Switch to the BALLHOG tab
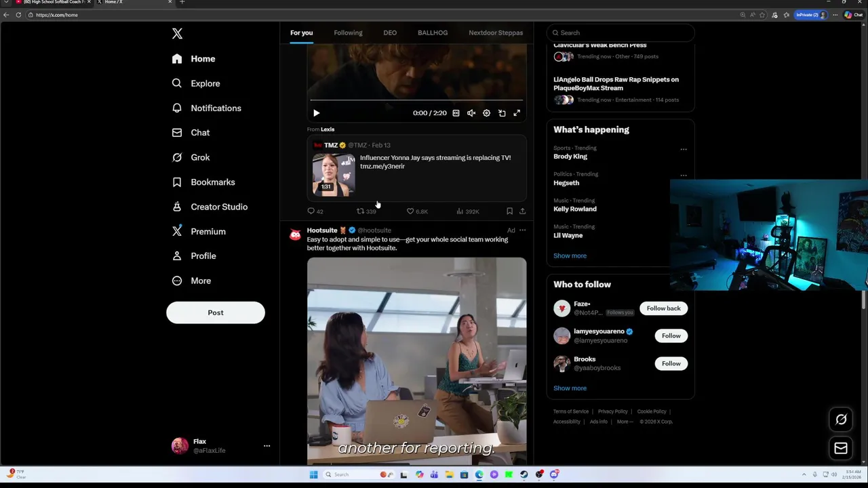Viewport: 868px width, 488px height. click(x=433, y=33)
